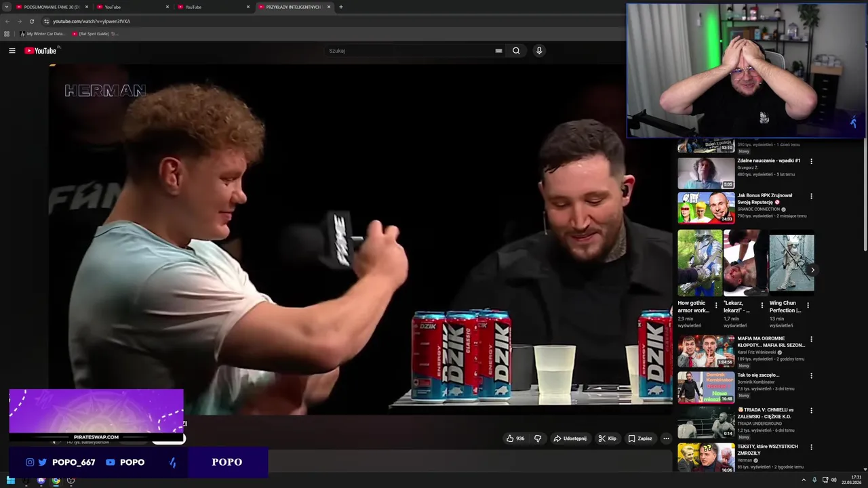Screen dimensions: 868x488
Task: Start voice search with the microphone
Action: click(539, 51)
